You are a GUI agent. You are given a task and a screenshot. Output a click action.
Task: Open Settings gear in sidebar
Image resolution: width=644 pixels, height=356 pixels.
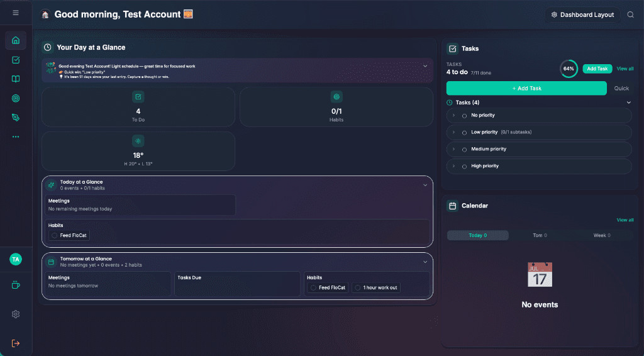click(16, 314)
